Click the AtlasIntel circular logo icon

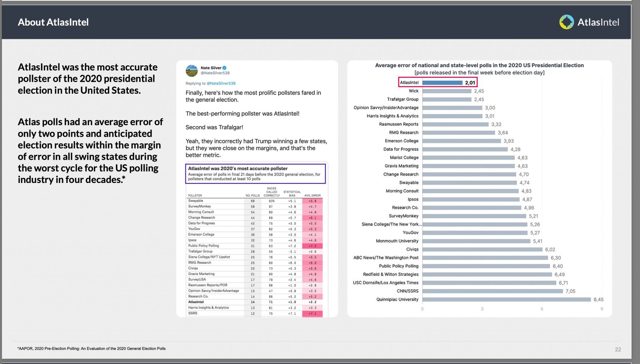[567, 22]
